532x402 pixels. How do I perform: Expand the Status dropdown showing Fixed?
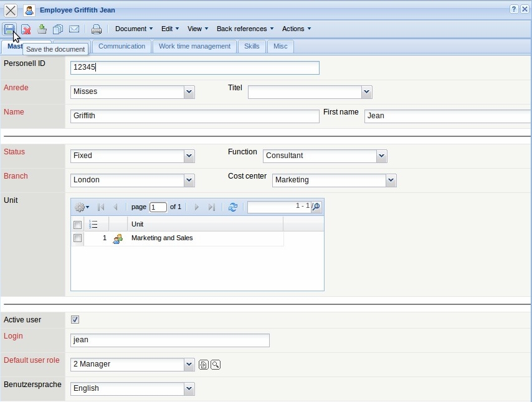(189, 156)
